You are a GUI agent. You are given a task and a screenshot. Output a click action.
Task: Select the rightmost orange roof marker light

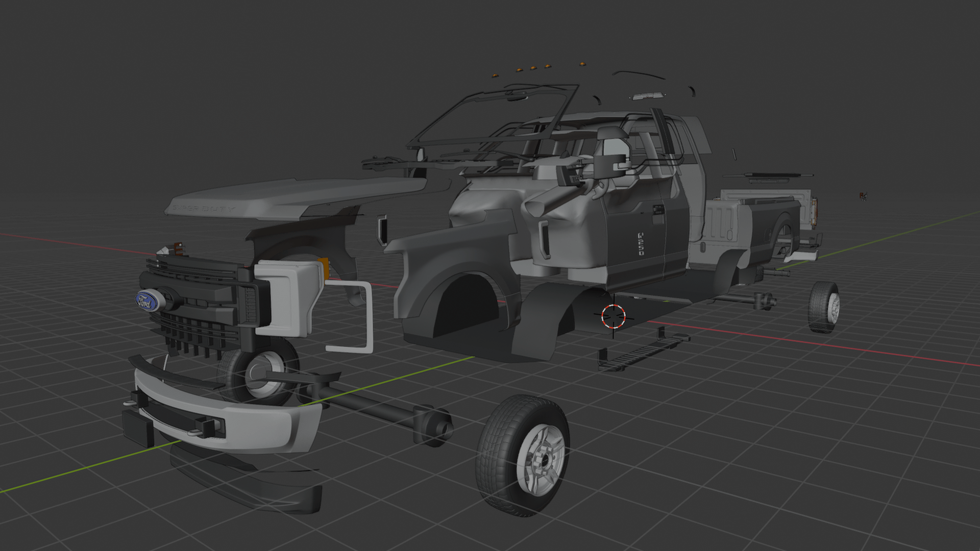[582, 64]
